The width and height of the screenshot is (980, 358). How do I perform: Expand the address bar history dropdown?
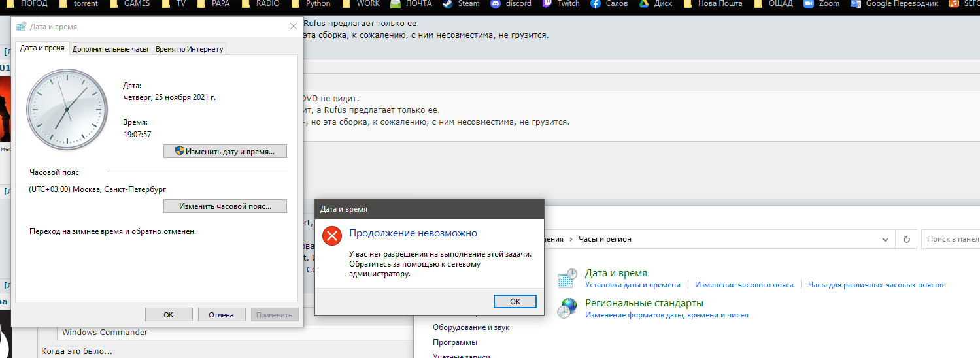887,239
